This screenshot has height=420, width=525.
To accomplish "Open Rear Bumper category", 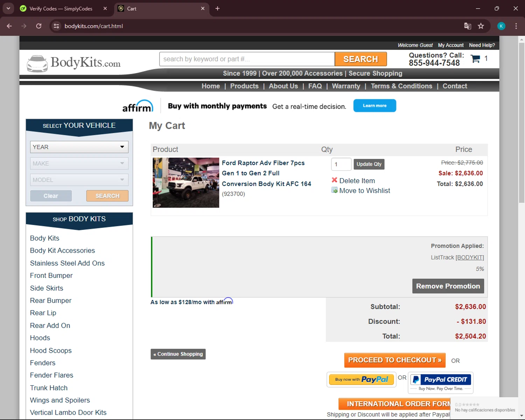I will (x=51, y=300).
